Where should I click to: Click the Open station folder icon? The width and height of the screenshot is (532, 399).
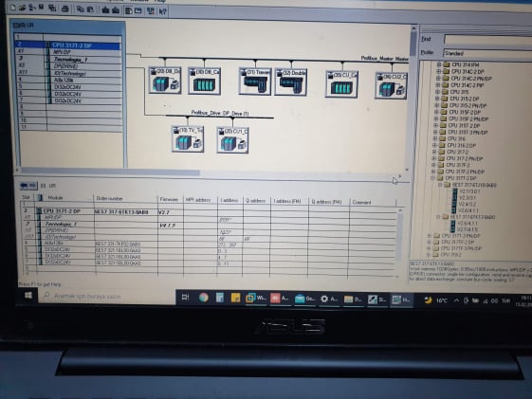(x=23, y=8)
